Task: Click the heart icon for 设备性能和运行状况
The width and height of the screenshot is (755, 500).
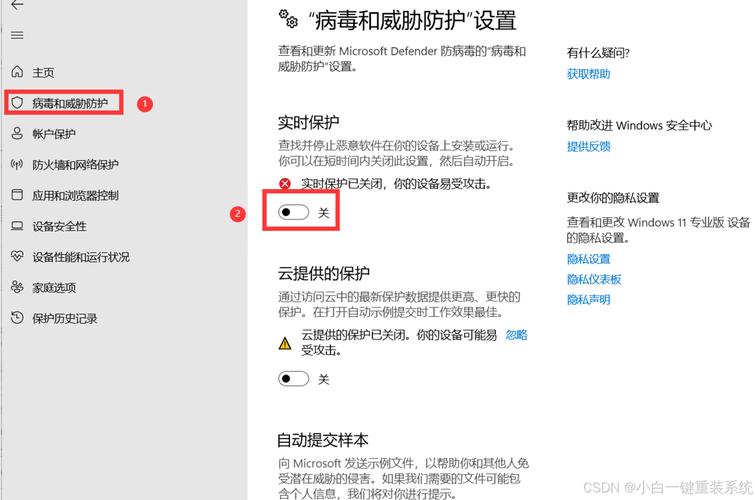Action: click(x=17, y=257)
